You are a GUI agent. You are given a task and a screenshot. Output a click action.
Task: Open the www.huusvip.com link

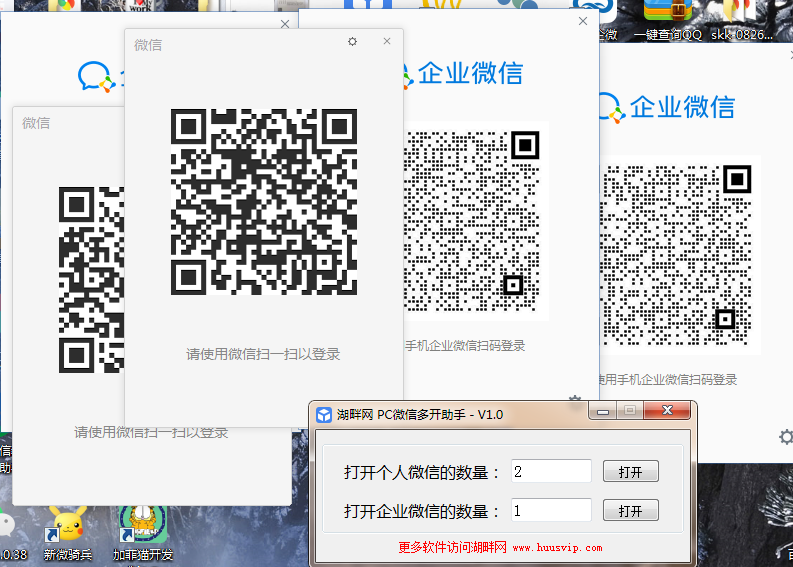click(557, 547)
